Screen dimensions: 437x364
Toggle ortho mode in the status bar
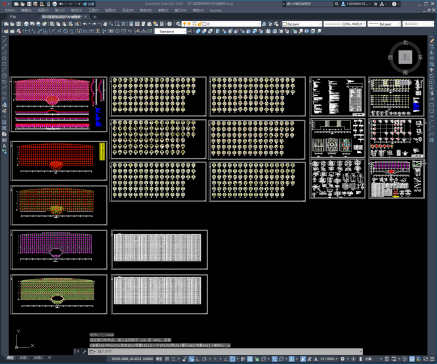pos(198,359)
